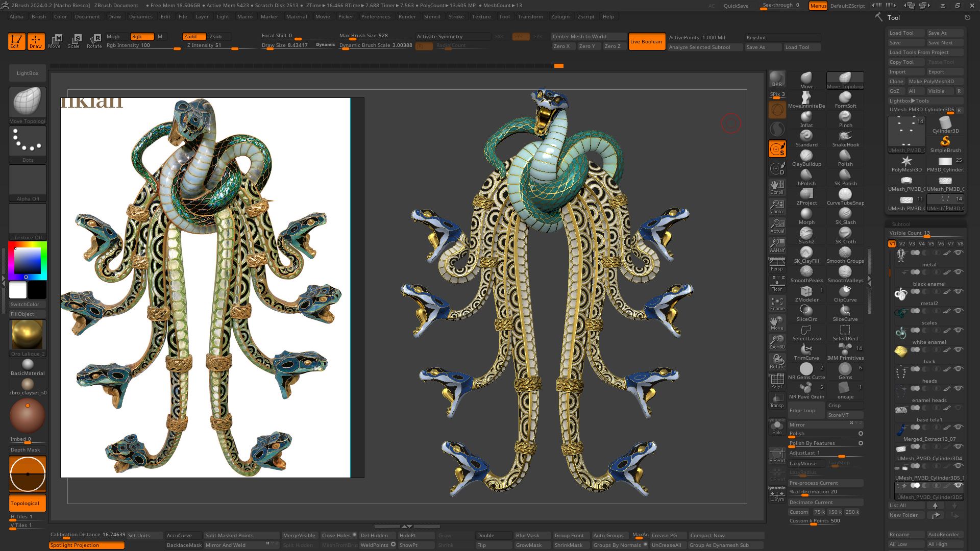Toggle visibility of white enamel subtool
This screenshot has height=551, width=980.
point(958,349)
